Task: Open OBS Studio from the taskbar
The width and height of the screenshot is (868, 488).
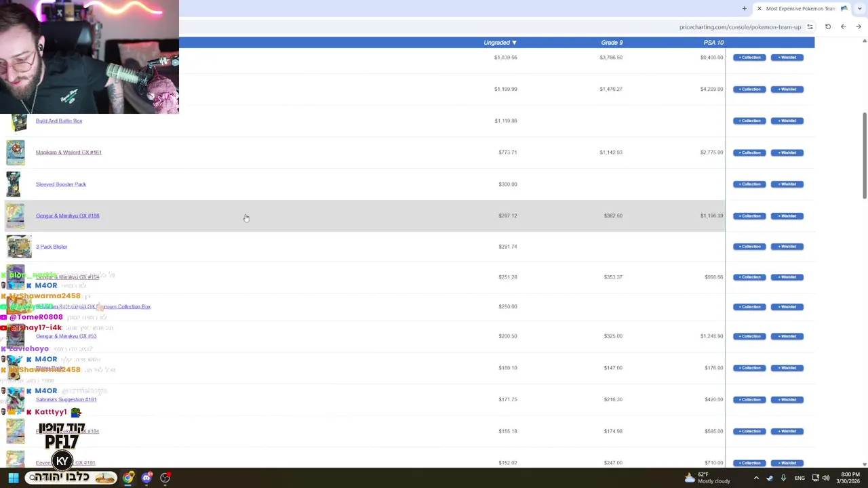Action: (165, 478)
